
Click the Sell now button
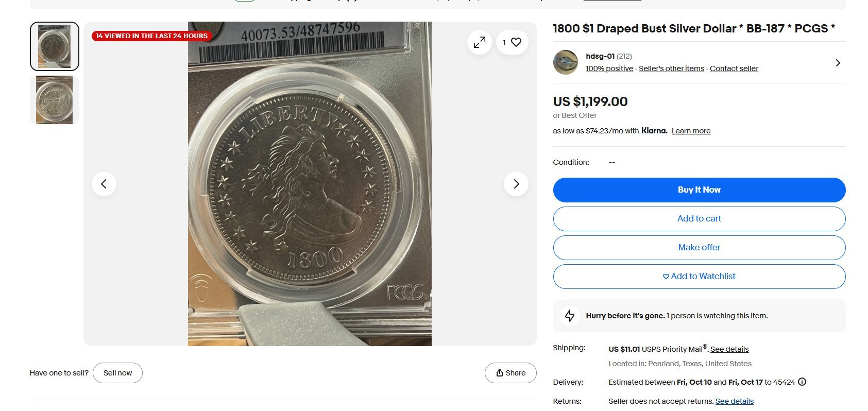[117, 373]
